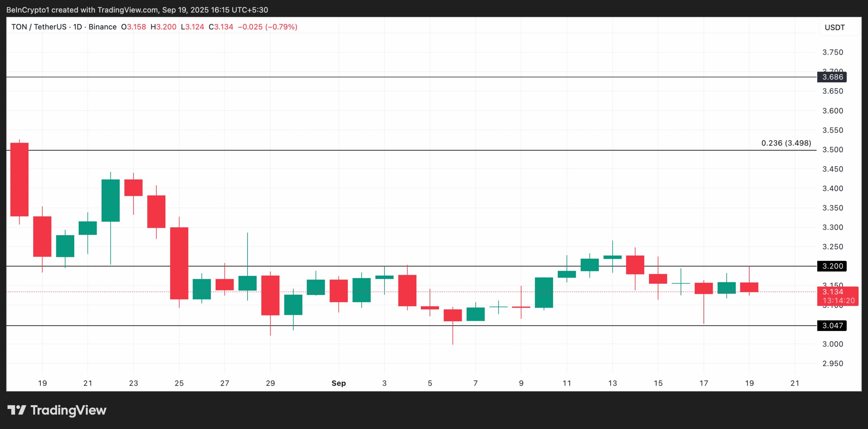Click the TradingView logo icon
This screenshot has width=868, height=429.
[x=17, y=410]
